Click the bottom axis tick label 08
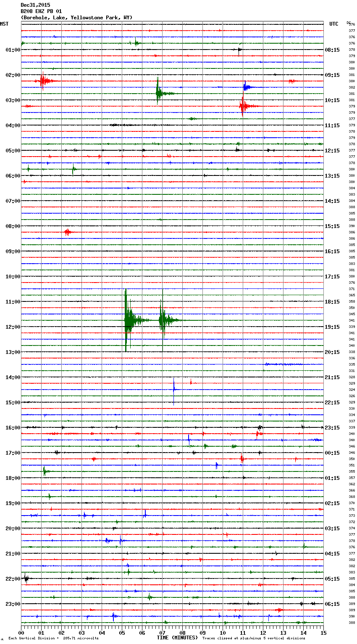 182,633
